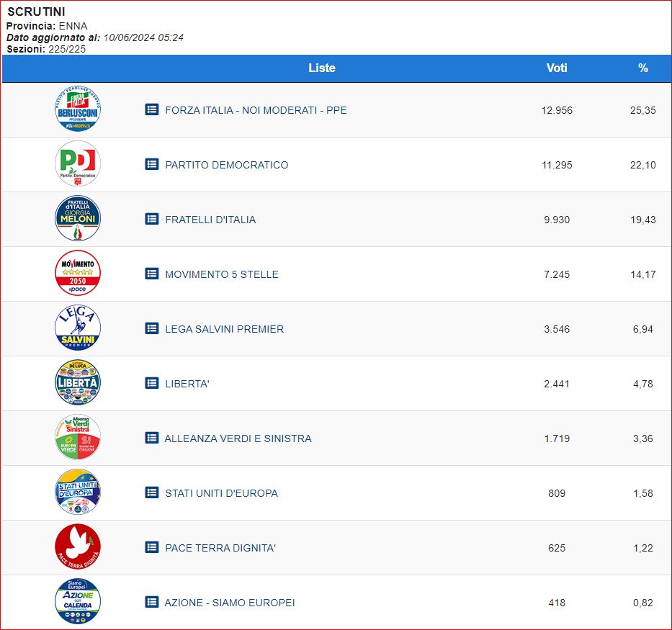This screenshot has width=672, height=630.
Task: Click the Alleanza Verdi Sinistra logo
Action: (78, 438)
